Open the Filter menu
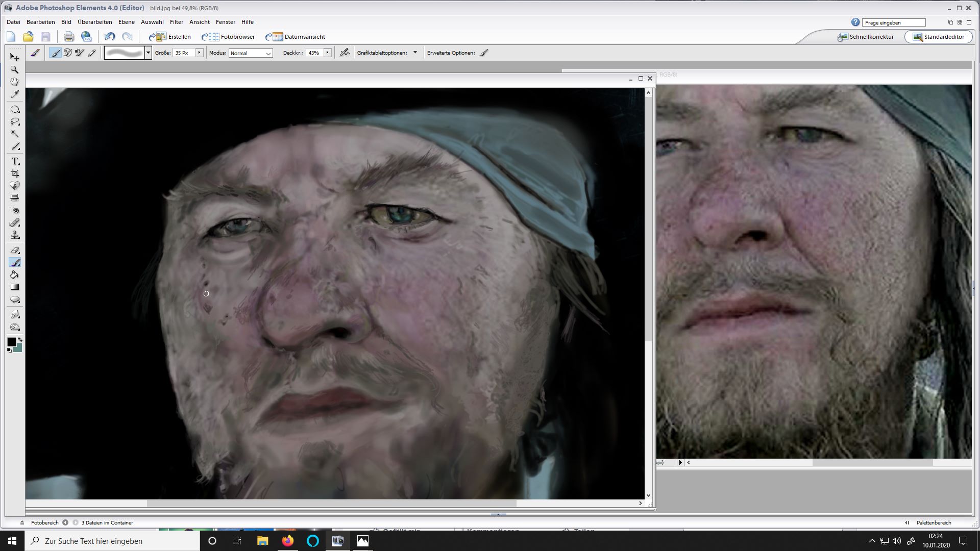980x551 pixels. click(177, 22)
